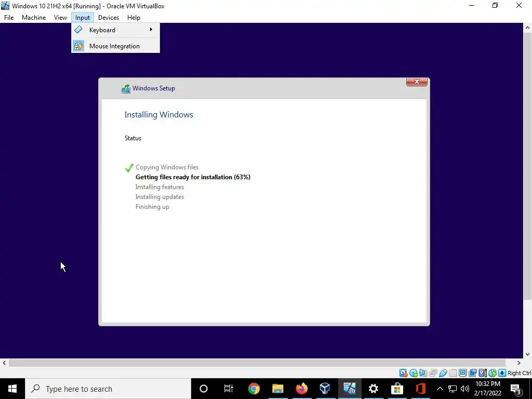The height and width of the screenshot is (399, 532).
Task: Open the File menu
Action: click(x=9, y=18)
